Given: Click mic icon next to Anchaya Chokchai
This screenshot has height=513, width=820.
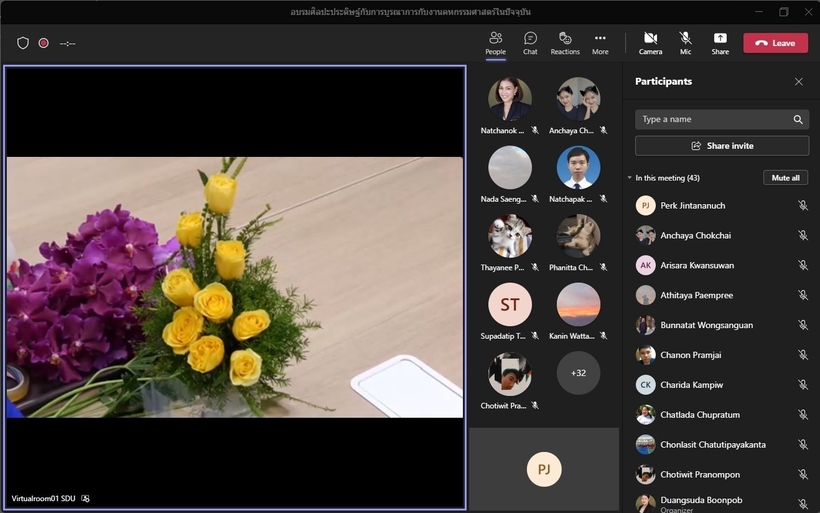Looking at the screenshot, I should (x=803, y=235).
